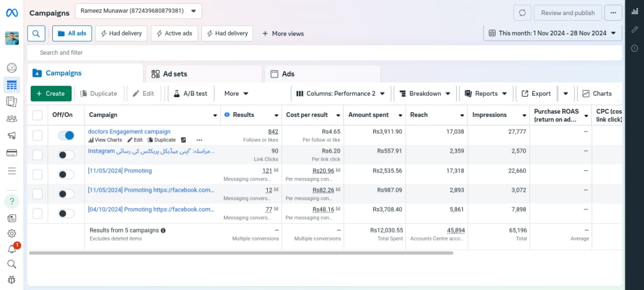
Task: Click the bug report icon
Action: 12,279
